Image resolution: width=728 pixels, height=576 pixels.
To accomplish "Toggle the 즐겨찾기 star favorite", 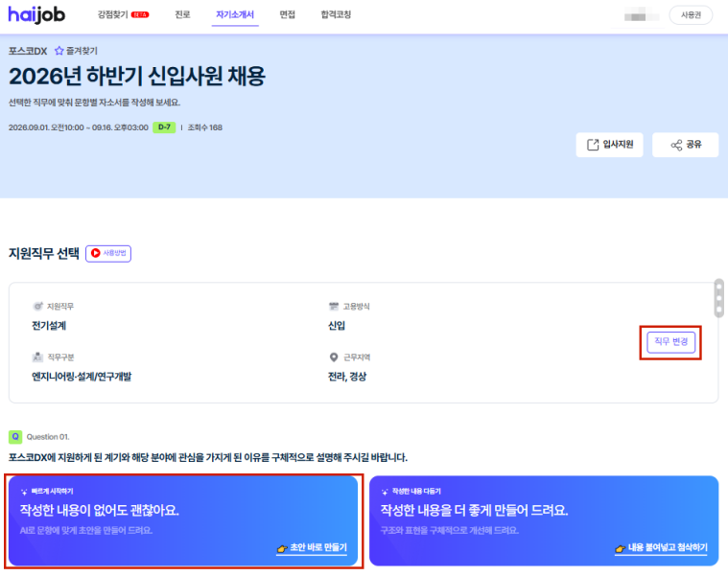I will 59,51.
